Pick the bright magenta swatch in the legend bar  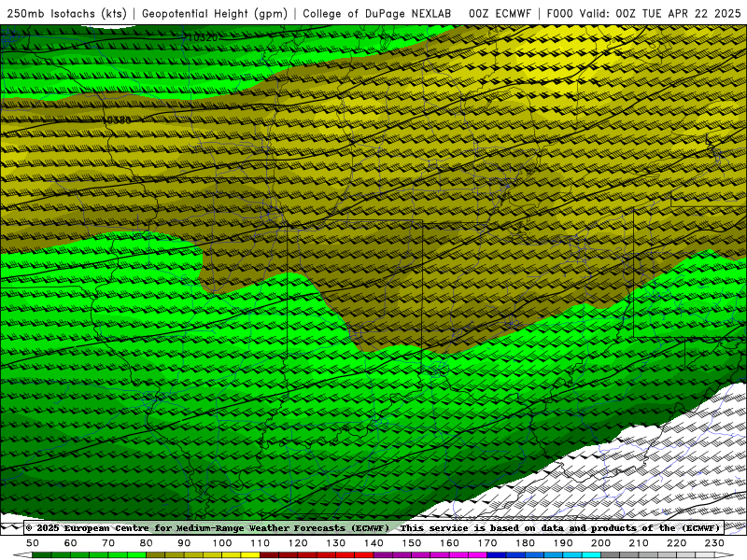click(x=477, y=554)
